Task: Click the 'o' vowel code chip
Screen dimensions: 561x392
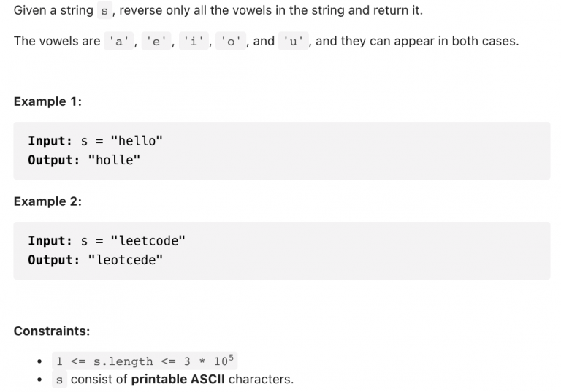Action: point(231,41)
